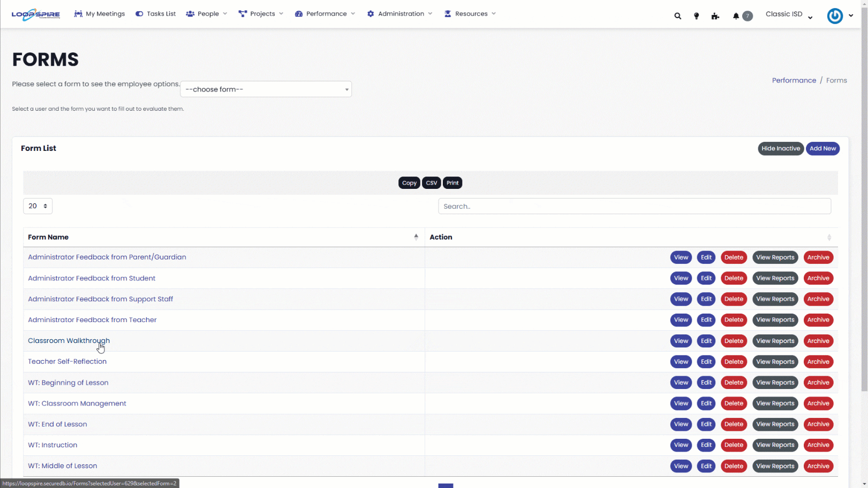The image size is (868, 488).
Task: Click the user profile power avatar
Action: pos(834,16)
